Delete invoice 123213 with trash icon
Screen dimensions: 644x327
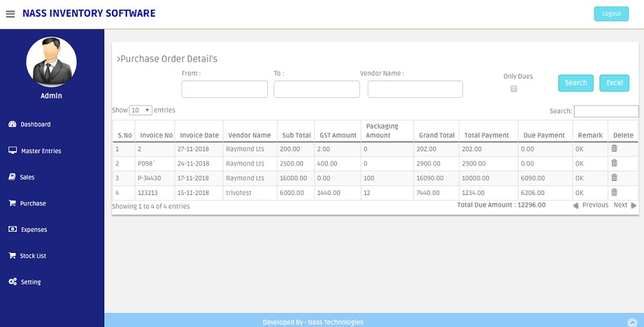click(614, 192)
